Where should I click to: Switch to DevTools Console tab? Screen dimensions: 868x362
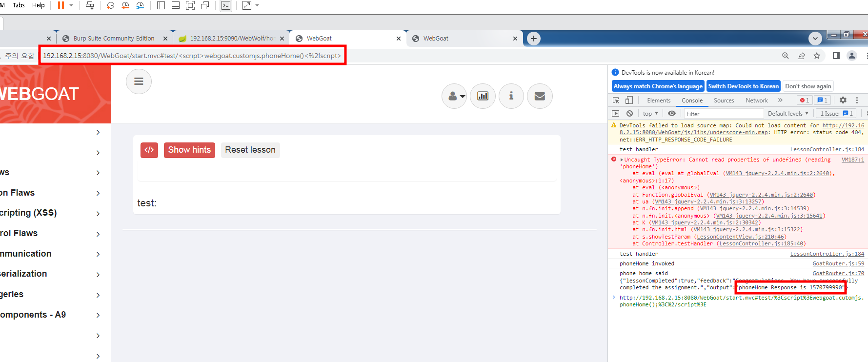click(692, 101)
